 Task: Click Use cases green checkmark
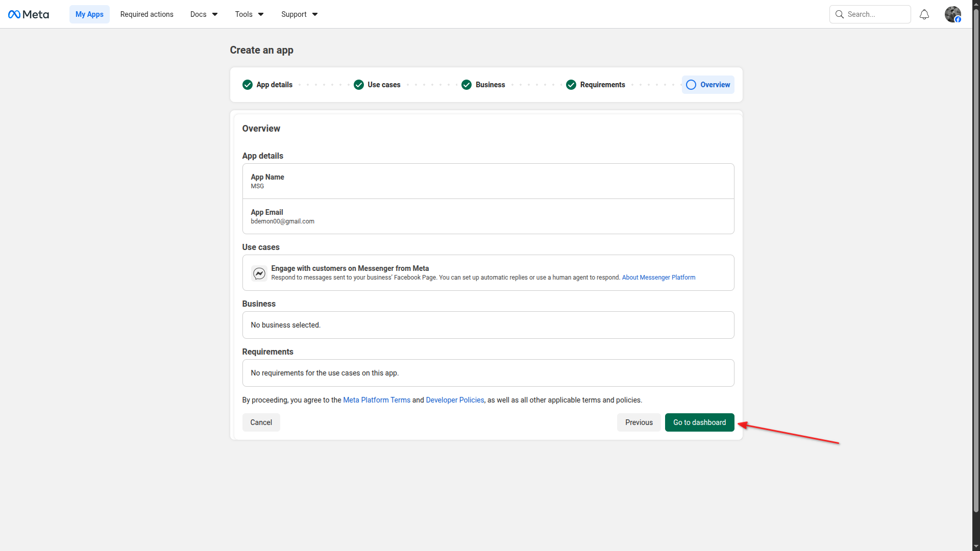(x=359, y=85)
